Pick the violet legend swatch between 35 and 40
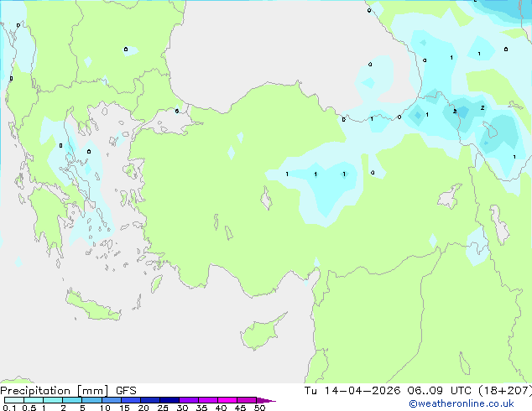This screenshot has height=411, width=532. [x=207, y=400]
